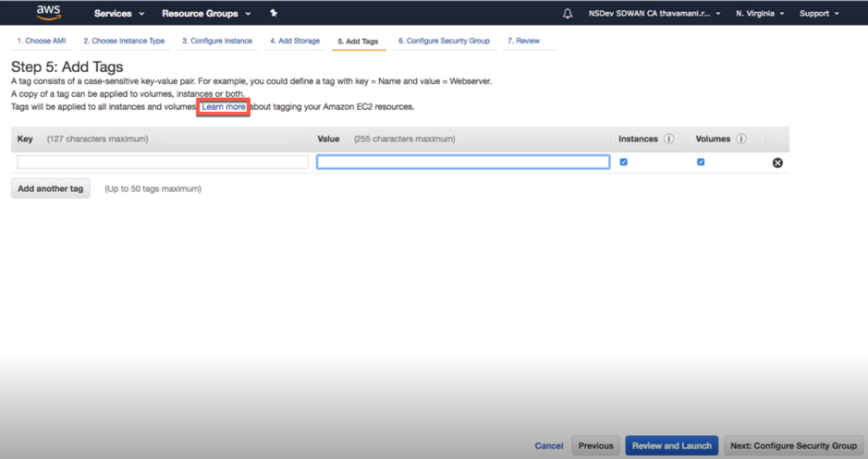Toggle the Volumes checkbox for the tag

[701, 162]
